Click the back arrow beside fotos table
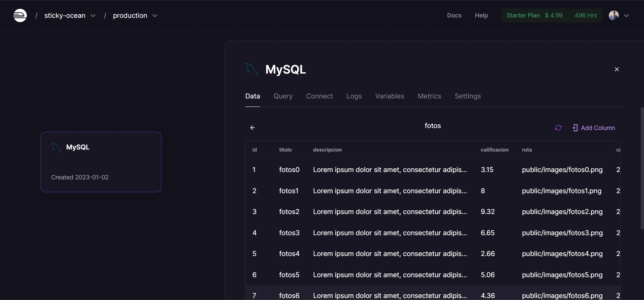The width and height of the screenshot is (644, 300). click(x=253, y=128)
